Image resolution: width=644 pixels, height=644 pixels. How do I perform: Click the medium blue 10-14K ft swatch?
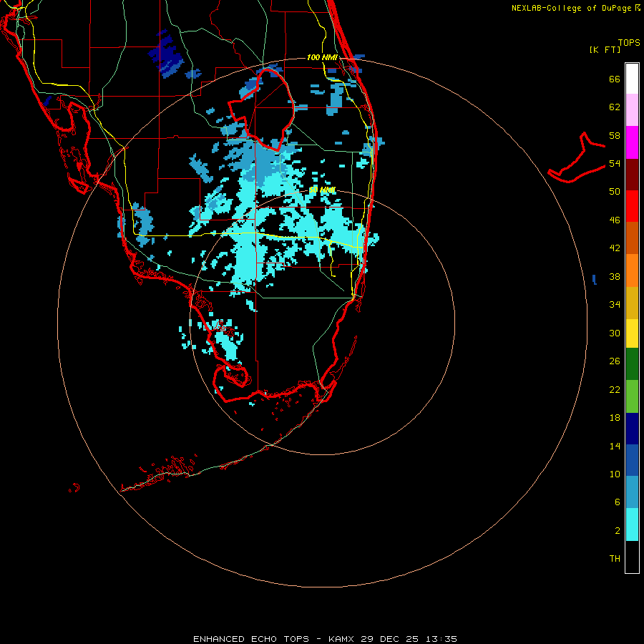pyautogui.click(x=632, y=460)
